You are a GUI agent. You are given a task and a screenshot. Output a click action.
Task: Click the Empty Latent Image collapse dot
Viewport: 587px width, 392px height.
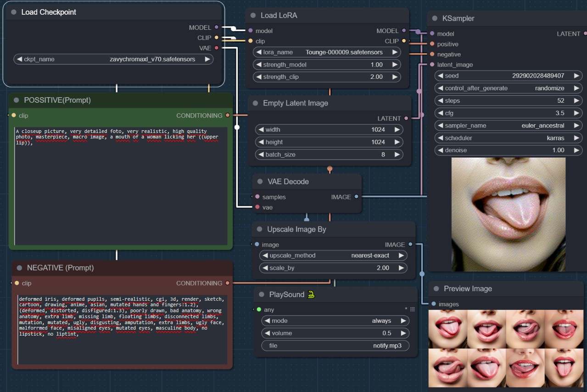(x=256, y=104)
